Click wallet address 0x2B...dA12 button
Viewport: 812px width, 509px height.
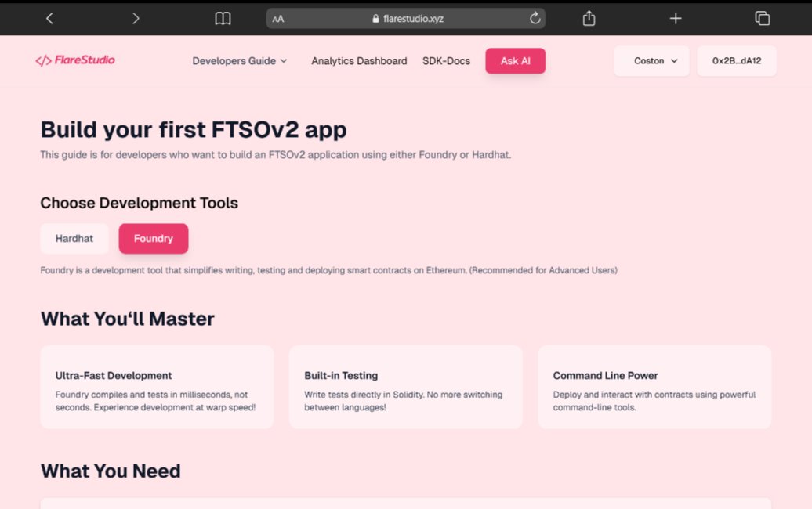[x=737, y=61]
